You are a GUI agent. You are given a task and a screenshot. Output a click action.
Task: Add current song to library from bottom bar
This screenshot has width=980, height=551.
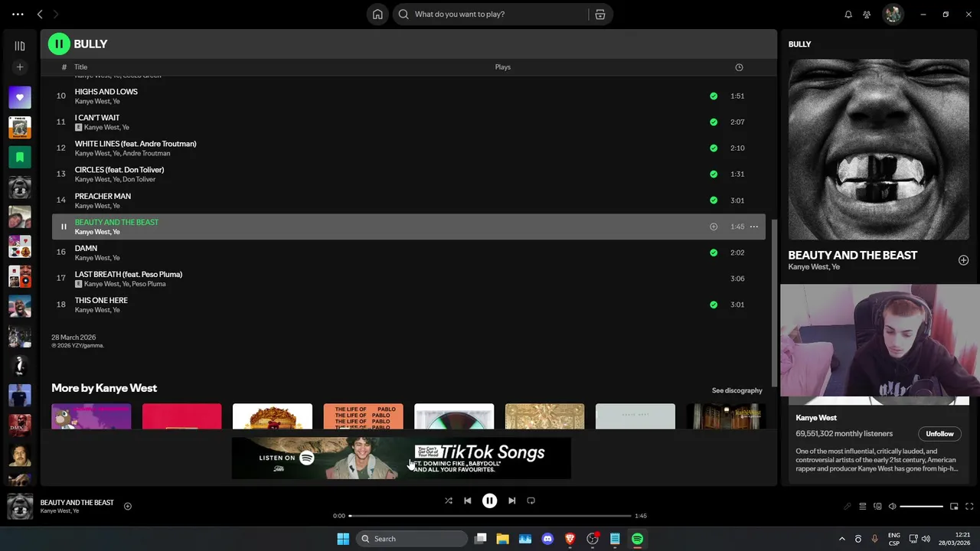[x=128, y=506]
